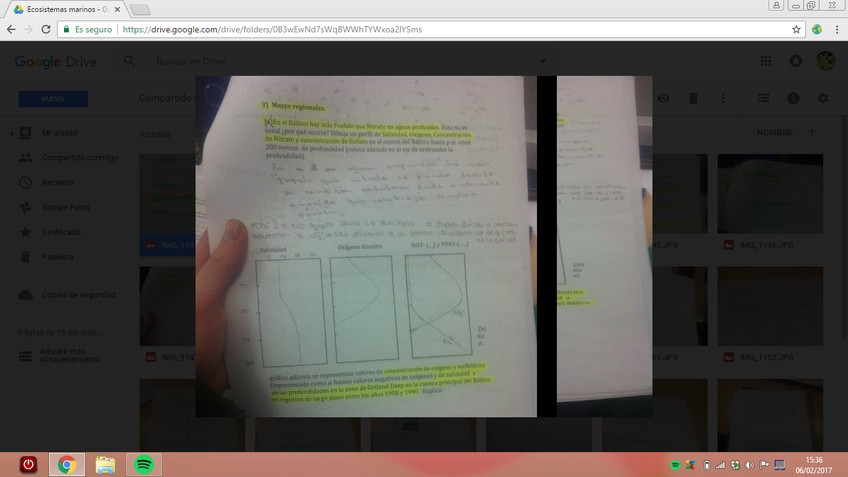Open Drive settings gear icon
This screenshot has width=848, height=477.
(x=823, y=98)
